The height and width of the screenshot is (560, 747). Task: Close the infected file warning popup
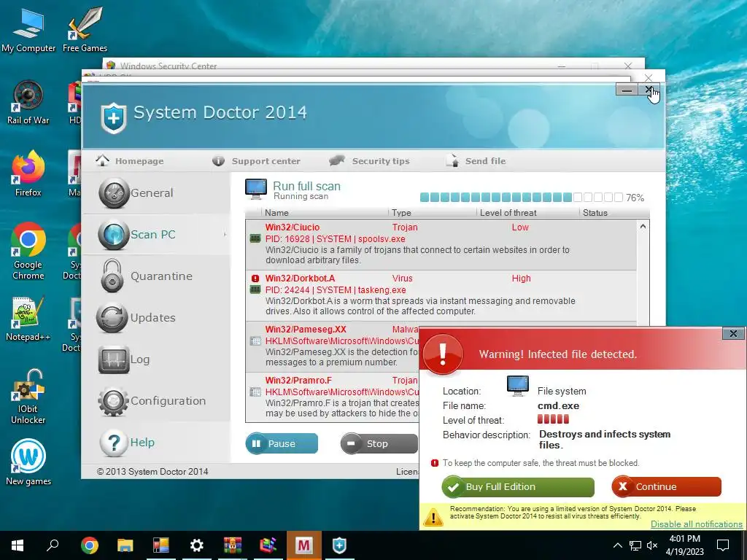pyautogui.click(x=733, y=333)
